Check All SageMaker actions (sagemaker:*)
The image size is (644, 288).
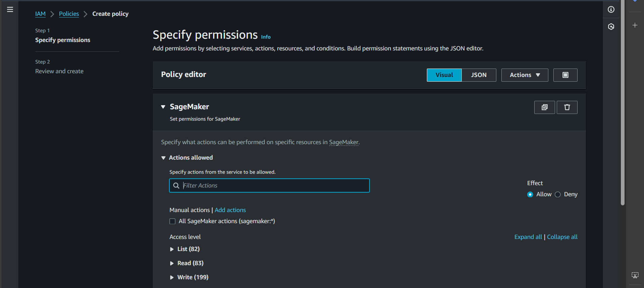172,221
